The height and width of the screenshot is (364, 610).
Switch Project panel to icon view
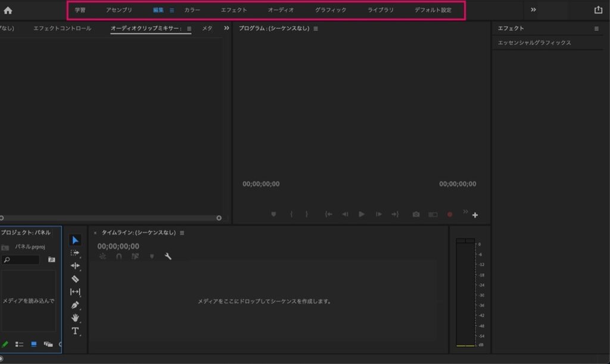[x=34, y=344]
